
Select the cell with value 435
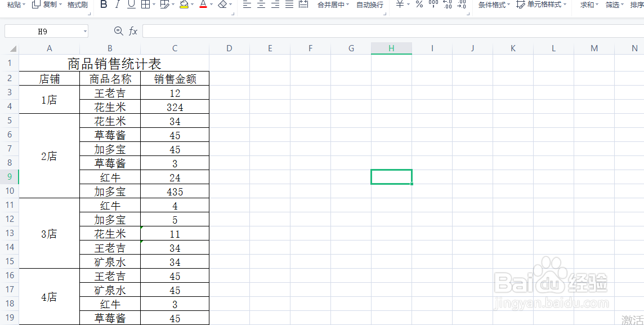(x=175, y=191)
